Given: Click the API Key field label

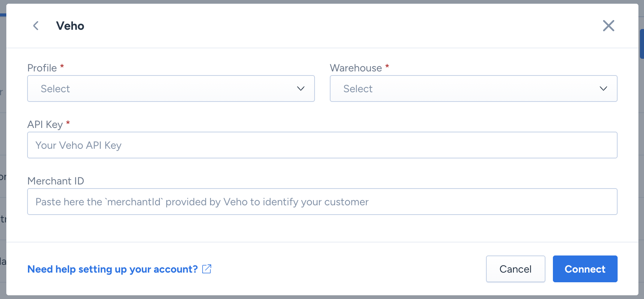Looking at the screenshot, I should 45,125.
